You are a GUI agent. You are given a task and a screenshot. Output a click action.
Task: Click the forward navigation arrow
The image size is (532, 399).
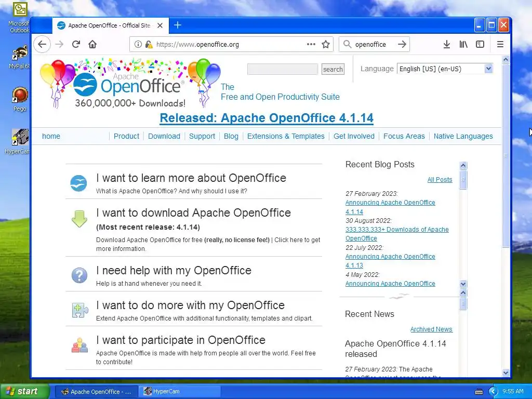59,44
